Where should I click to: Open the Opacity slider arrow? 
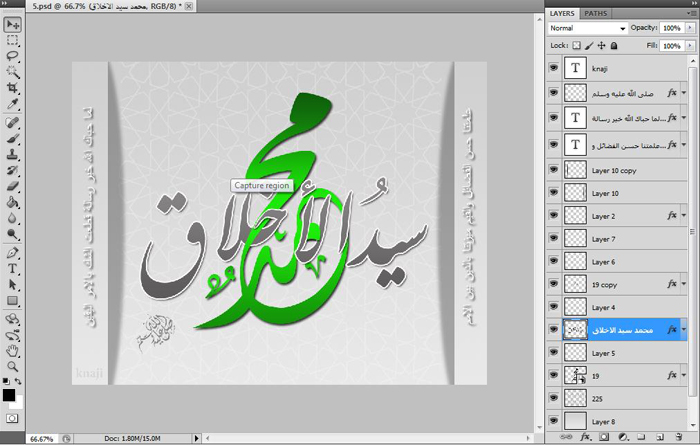pyautogui.click(x=690, y=29)
